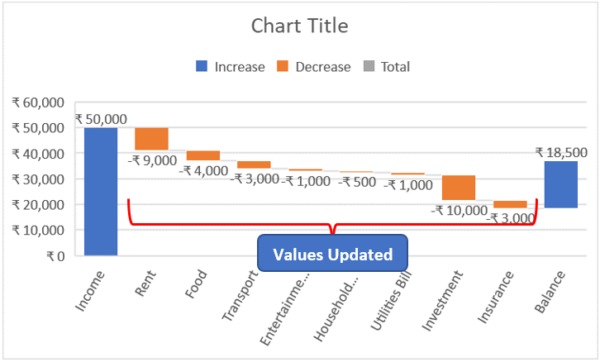Select the orange Insurance decrease bar
The width and height of the screenshot is (600, 362).
point(510,204)
